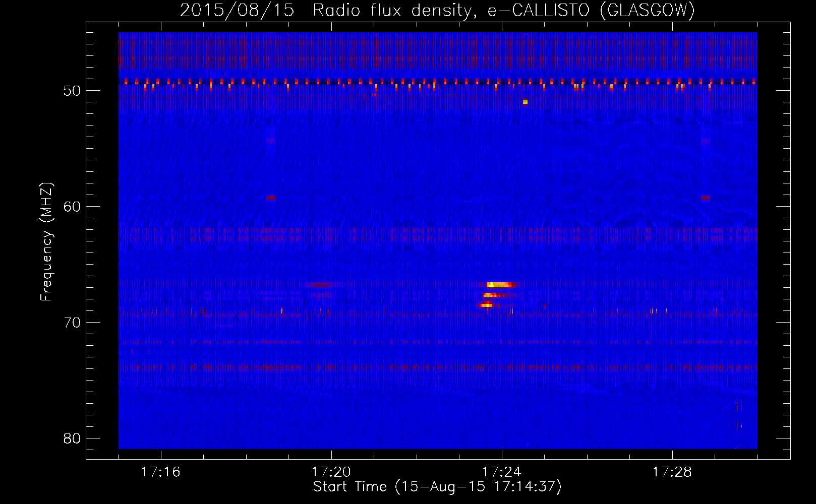Click the bright yellow burst near 17:24 at 67 MHz

coord(500,285)
